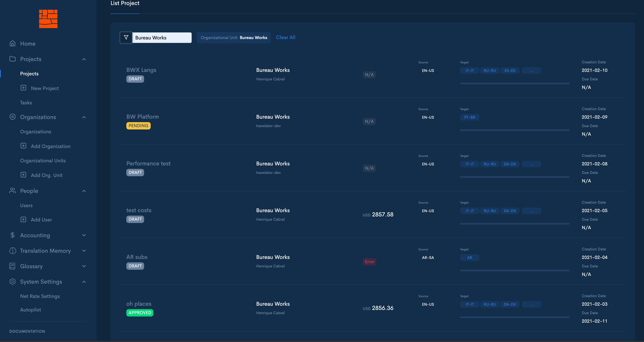644x342 pixels.
Task: Expand the Accounting section chevron
Action: (84, 235)
